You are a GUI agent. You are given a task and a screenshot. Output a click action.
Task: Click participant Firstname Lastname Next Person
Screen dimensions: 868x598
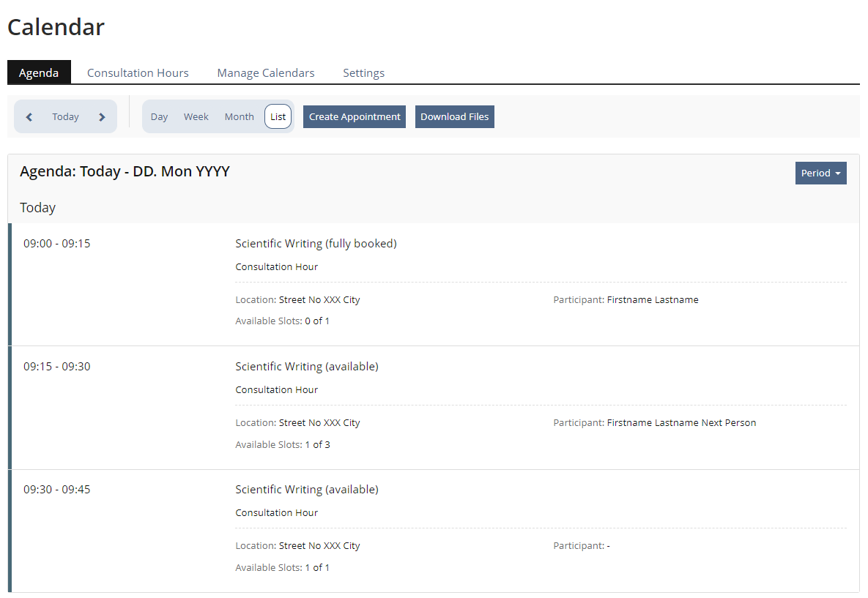click(x=681, y=423)
